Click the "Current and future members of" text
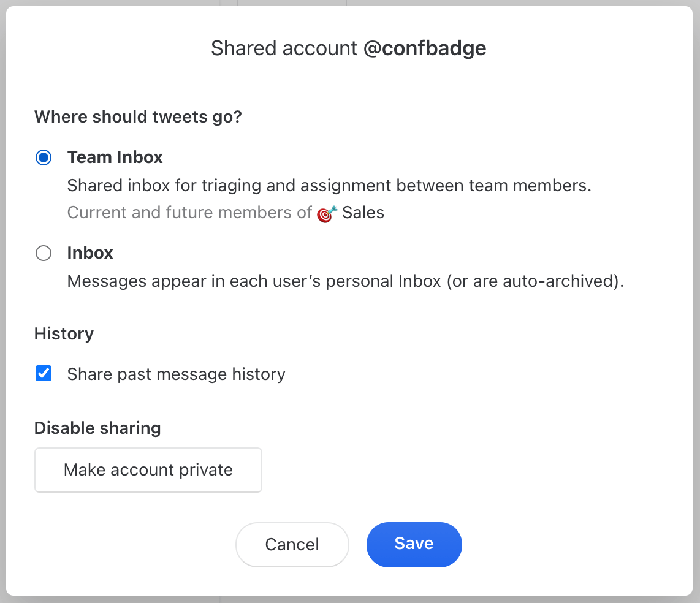The image size is (700, 603). (x=189, y=213)
